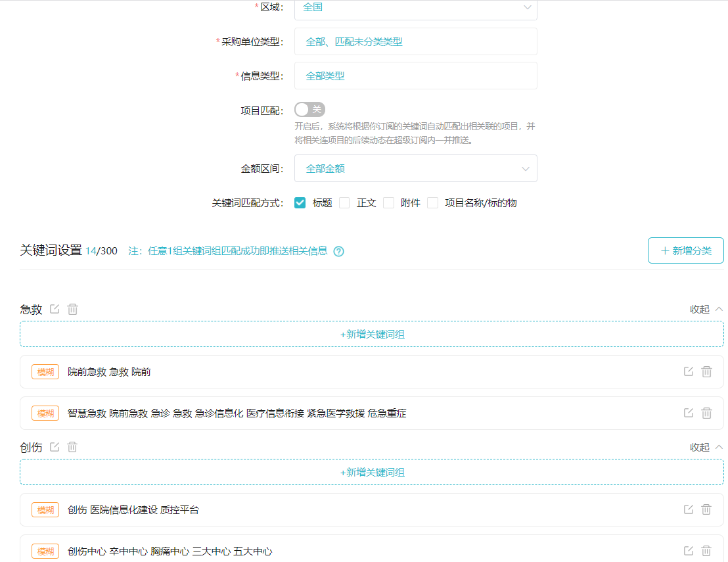Image resolution: width=728 pixels, height=562 pixels.
Task: Click 新增关键词组 under 急救
Action: point(372,334)
